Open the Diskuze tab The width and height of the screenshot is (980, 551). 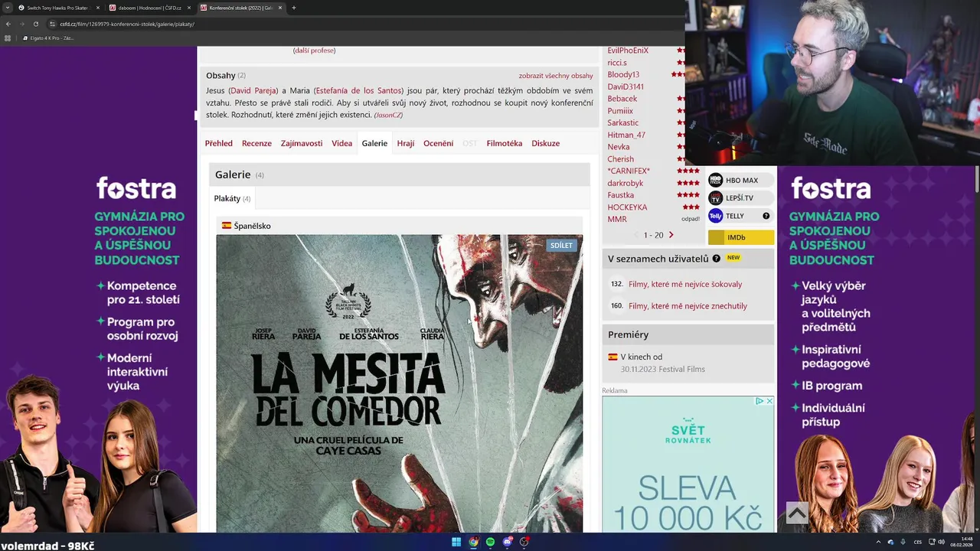tap(545, 143)
